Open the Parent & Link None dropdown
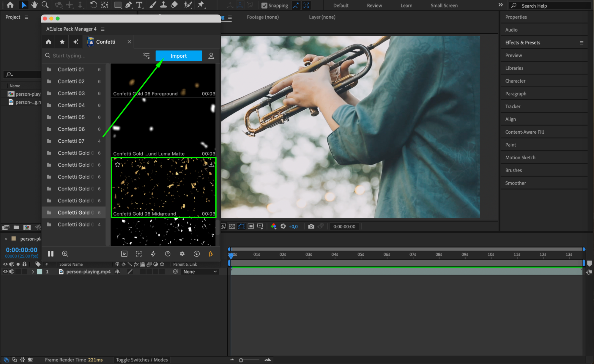 (x=199, y=272)
